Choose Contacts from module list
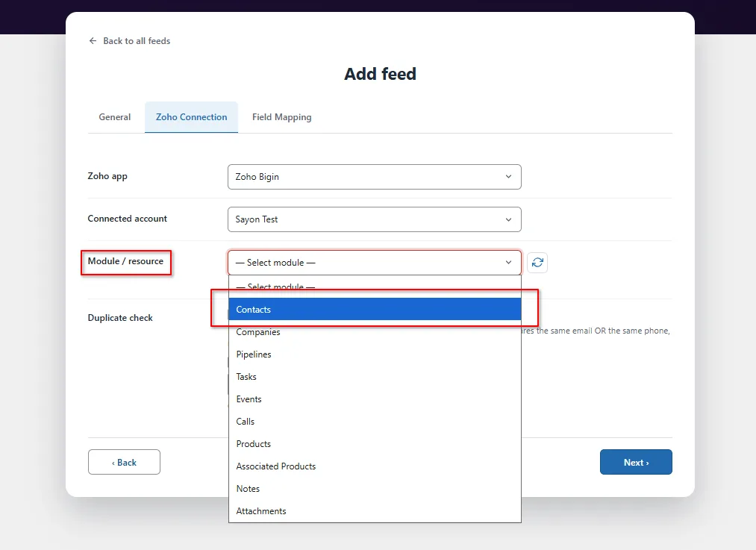The image size is (756, 550). tap(375, 310)
